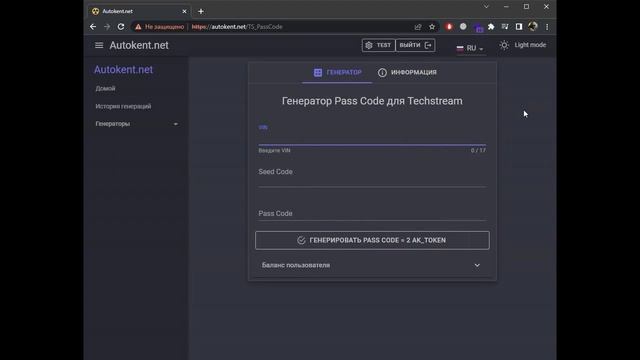Go forward in browser history
The width and height of the screenshot is (640, 360).
click(x=107, y=27)
